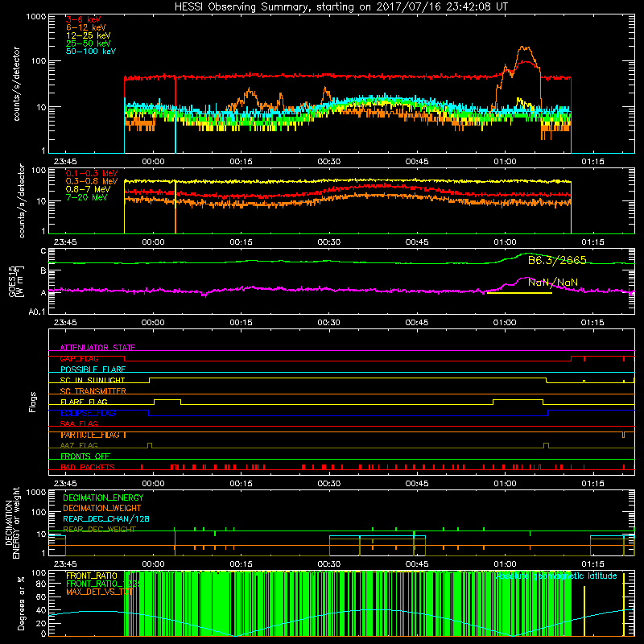Select the '0.3-0.8 MeV' legend label

click(x=92, y=181)
